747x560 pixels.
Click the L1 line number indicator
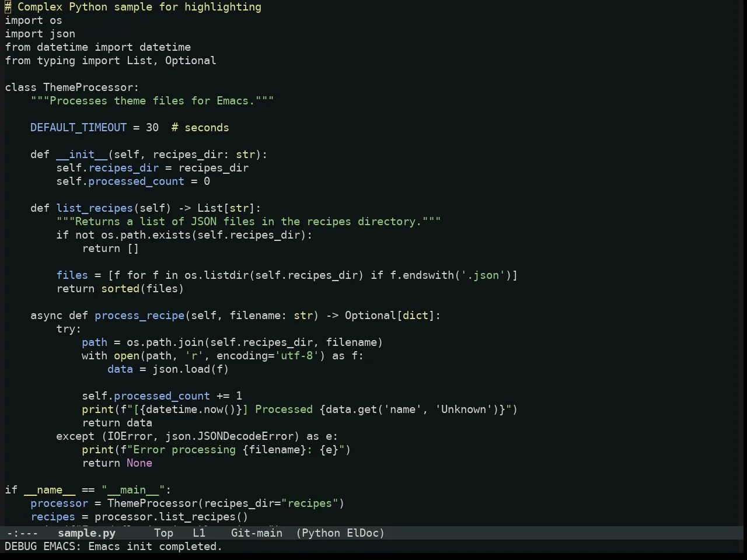pyautogui.click(x=199, y=533)
